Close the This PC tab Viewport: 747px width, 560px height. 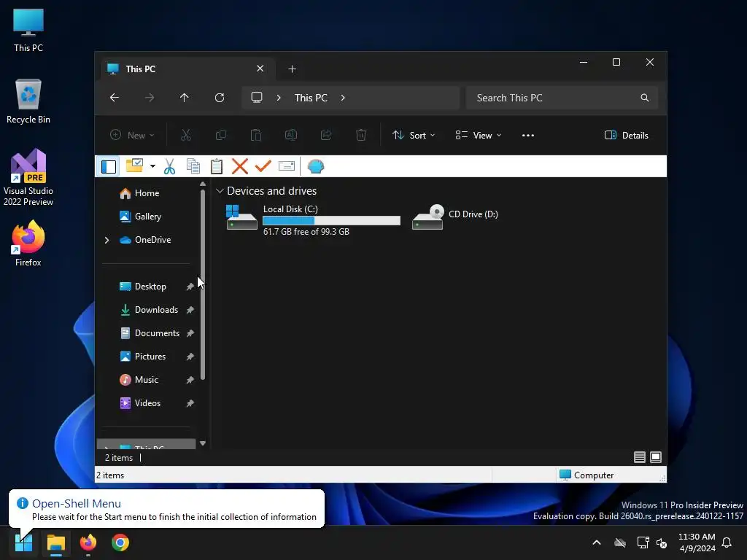[260, 69]
